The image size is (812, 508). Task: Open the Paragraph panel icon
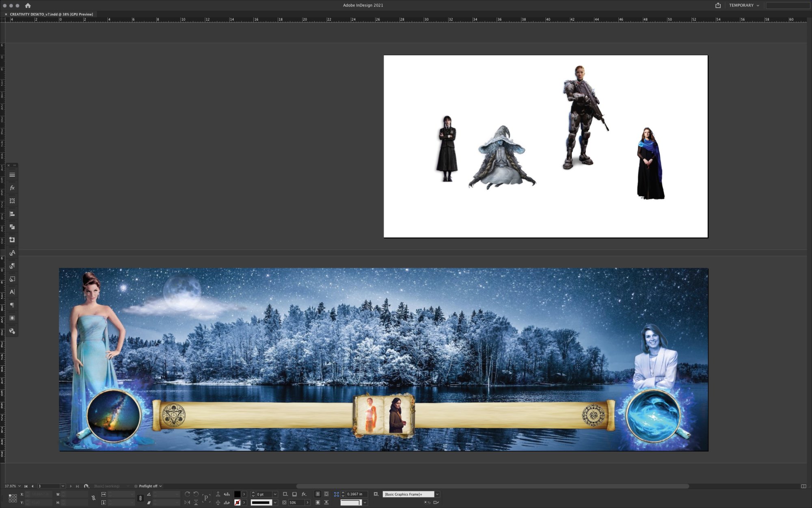(12, 305)
